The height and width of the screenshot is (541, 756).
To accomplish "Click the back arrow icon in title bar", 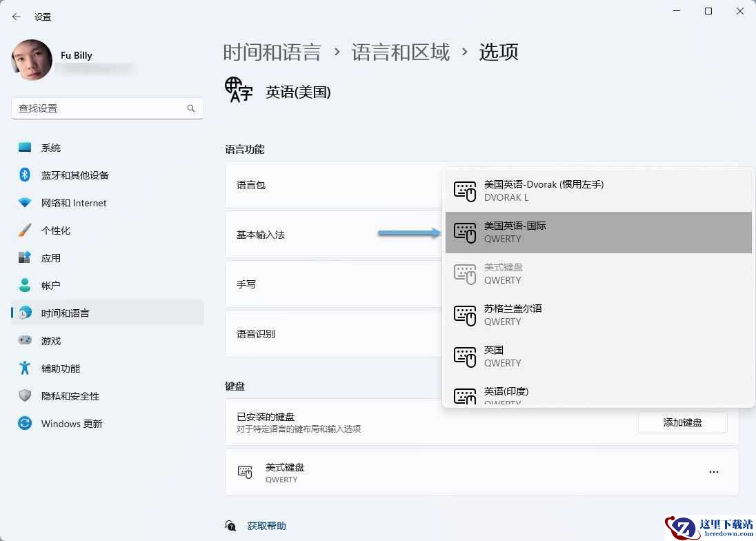I will click(17, 17).
